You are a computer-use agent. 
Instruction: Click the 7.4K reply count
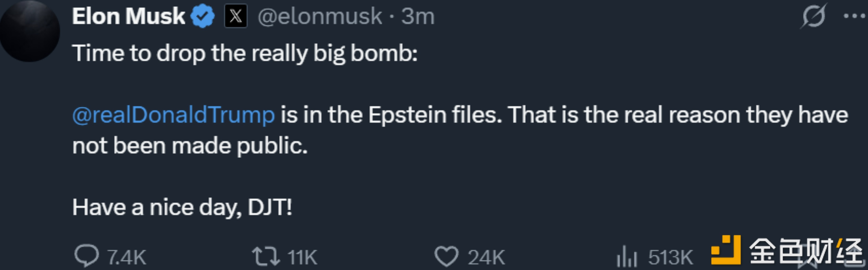[x=127, y=258]
